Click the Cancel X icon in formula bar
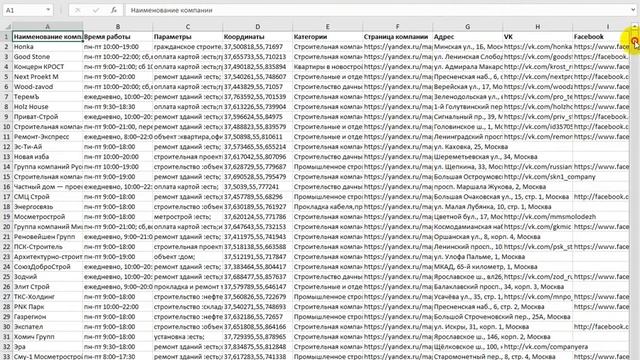The width and height of the screenshot is (640, 360). [78, 10]
